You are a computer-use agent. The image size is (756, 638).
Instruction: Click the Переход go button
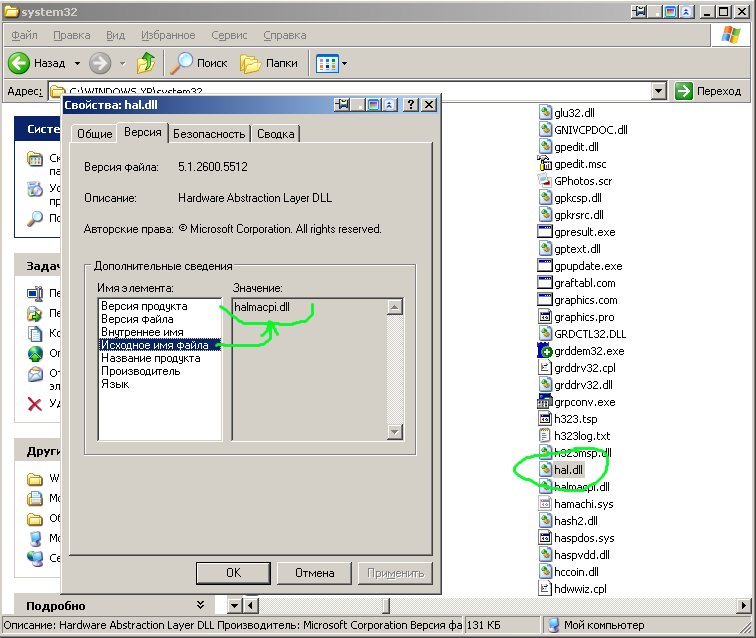tap(708, 91)
